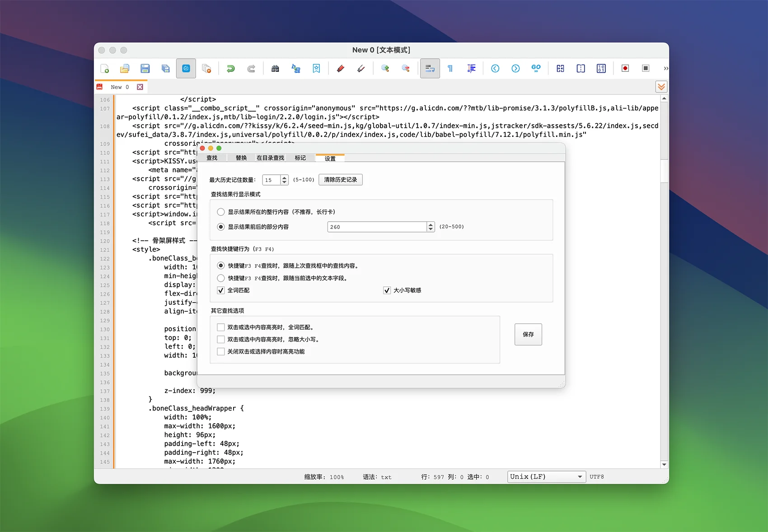Create a new file with toolbar icon
768x532 pixels.
tap(105, 69)
